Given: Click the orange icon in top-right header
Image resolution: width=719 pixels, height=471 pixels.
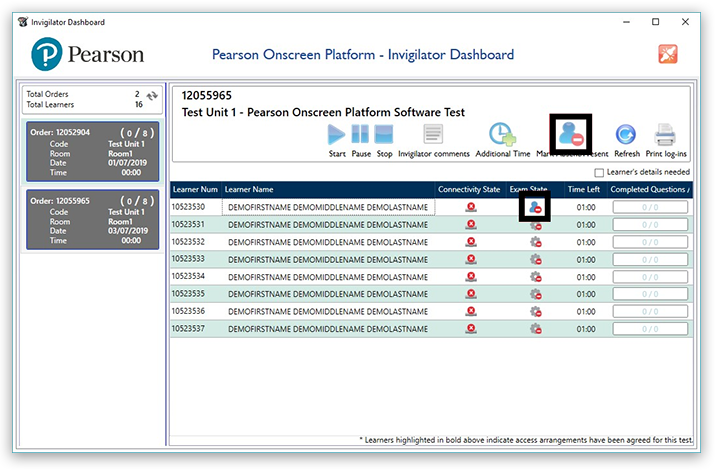Looking at the screenshot, I should tap(668, 54).
